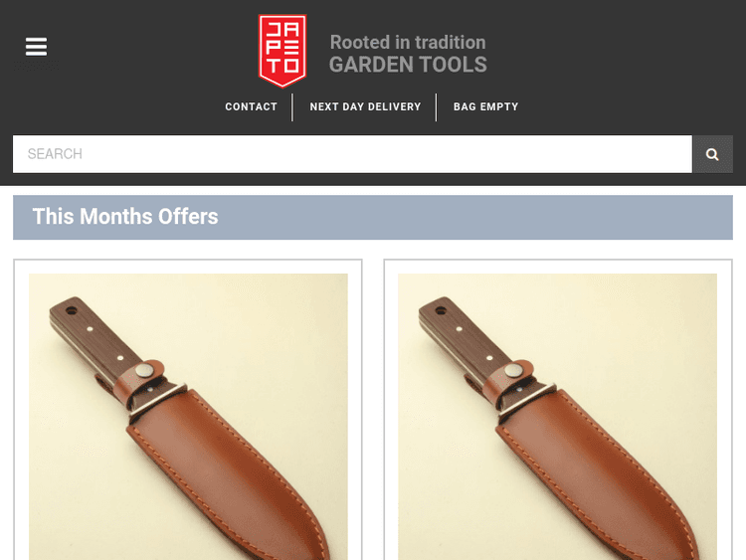Image resolution: width=746 pixels, height=560 pixels.
Task: Focus the SEARCH input field
Action: pyautogui.click(x=352, y=154)
